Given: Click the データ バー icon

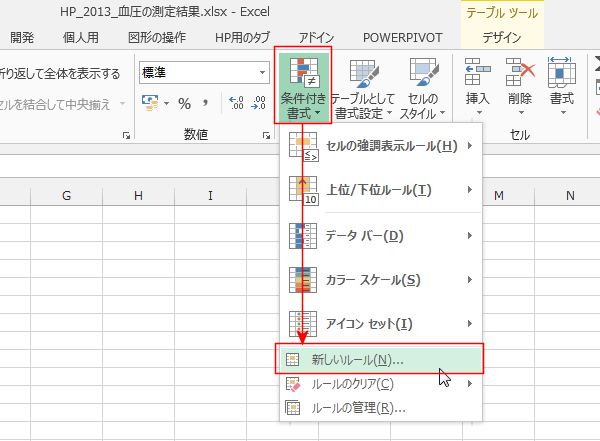Looking at the screenshot, I should pyautogui.click(x=303, y=235).
